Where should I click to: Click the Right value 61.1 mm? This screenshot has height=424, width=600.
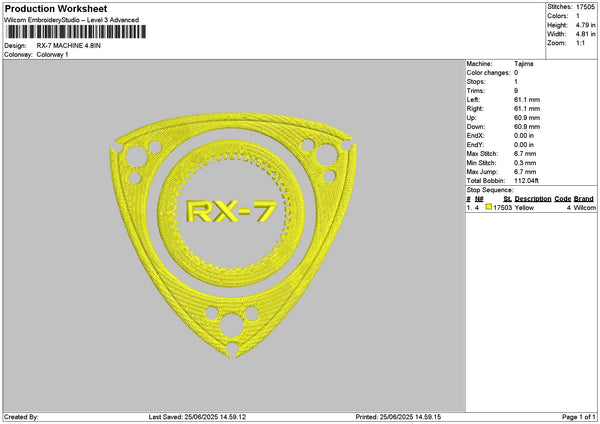(x=527, y=109)
